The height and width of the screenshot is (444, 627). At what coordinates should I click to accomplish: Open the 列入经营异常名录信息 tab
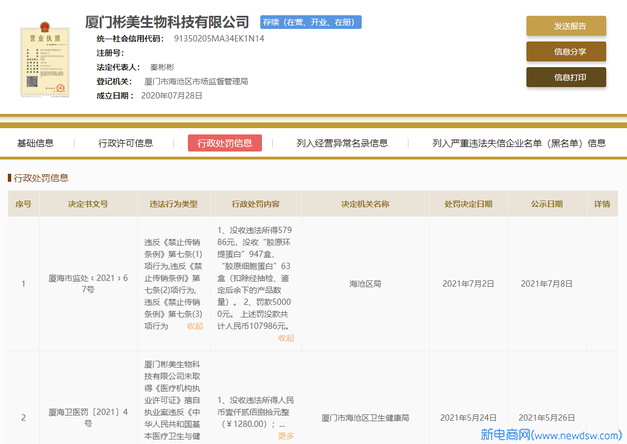(342, 143)
